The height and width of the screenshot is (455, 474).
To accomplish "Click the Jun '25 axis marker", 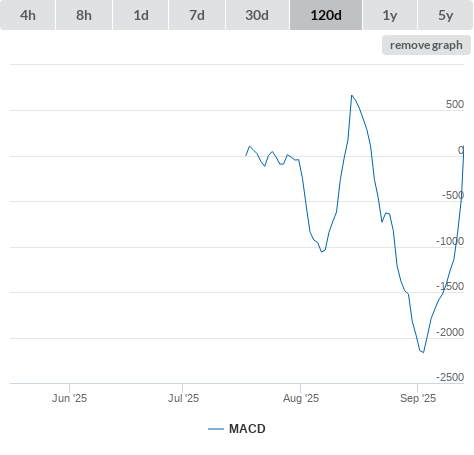I will tap(69, 398).
